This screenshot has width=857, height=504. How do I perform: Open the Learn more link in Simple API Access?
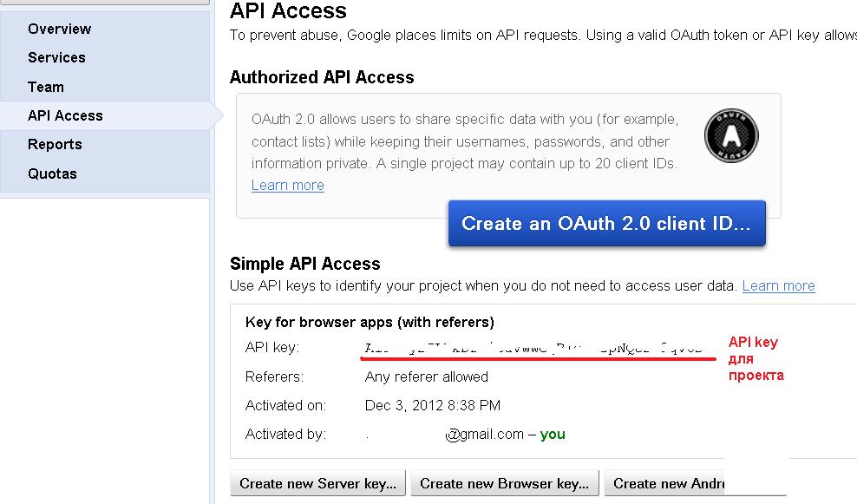[778, 285]
